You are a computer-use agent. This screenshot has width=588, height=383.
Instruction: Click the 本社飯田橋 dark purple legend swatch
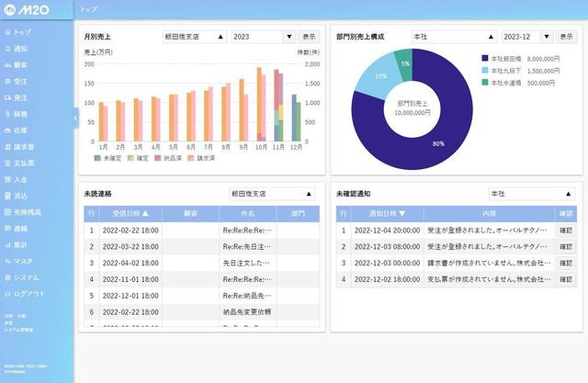485,57
